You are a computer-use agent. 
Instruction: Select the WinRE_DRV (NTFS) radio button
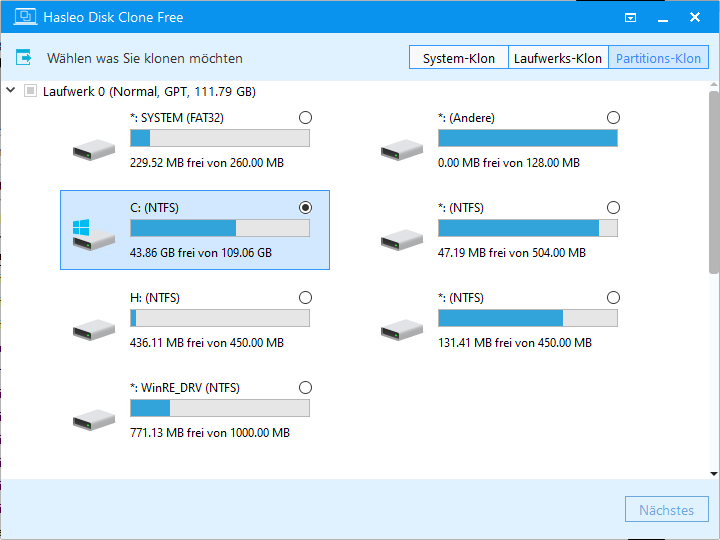coord(305,388)
